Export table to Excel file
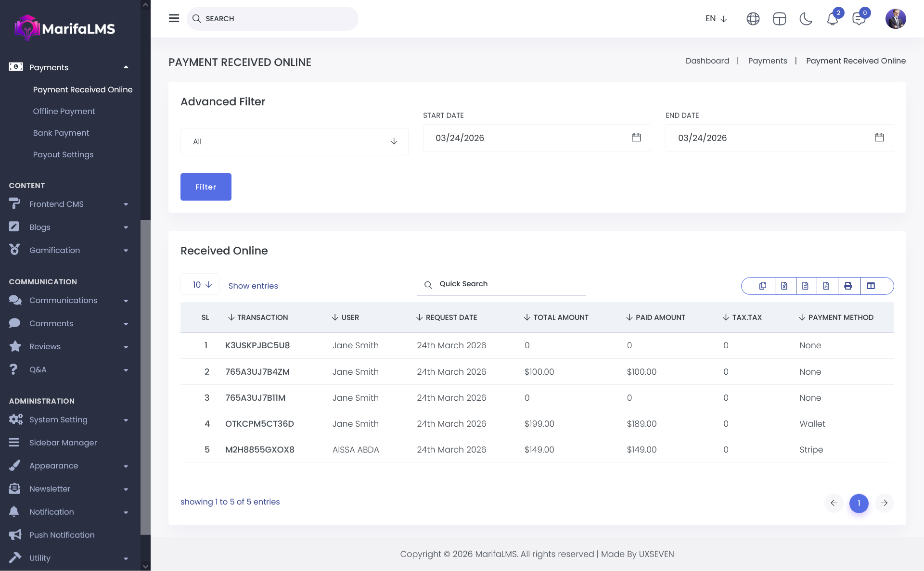This screenshot has height=571, width=924. (x=784, y=286)
